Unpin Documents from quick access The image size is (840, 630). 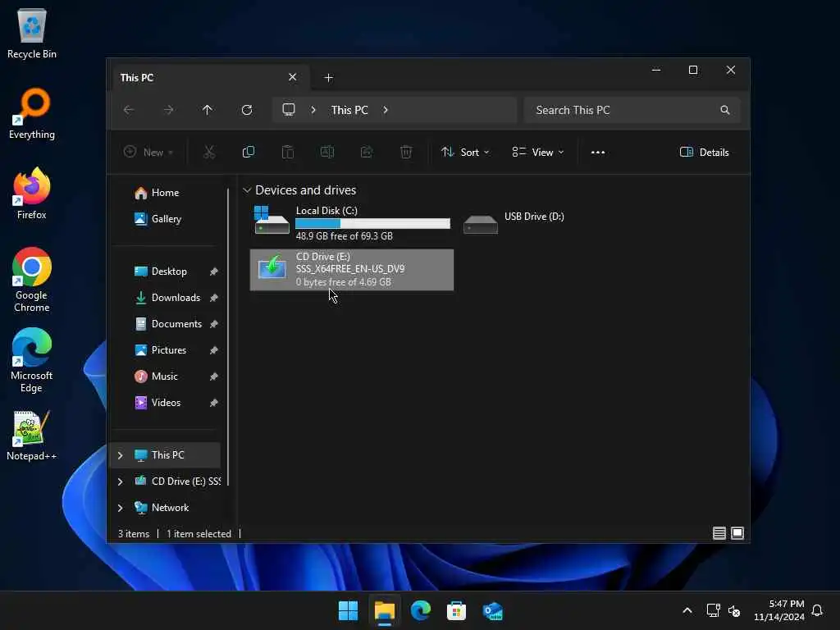[x=214, y=324]
